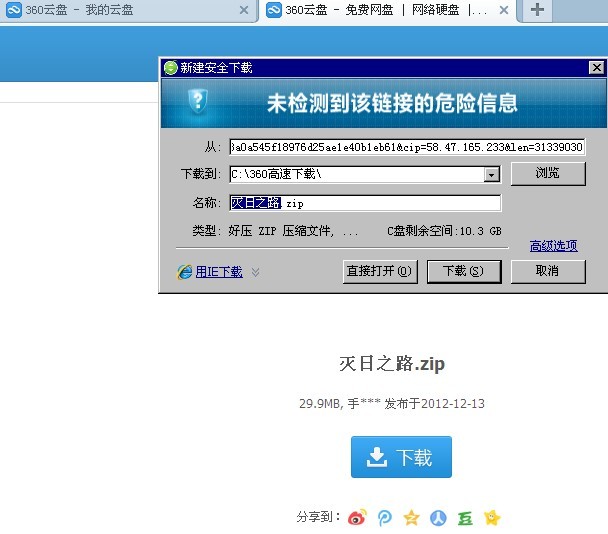
Task: Share to Tencent Weibo icon
Action: click(384, 518)
